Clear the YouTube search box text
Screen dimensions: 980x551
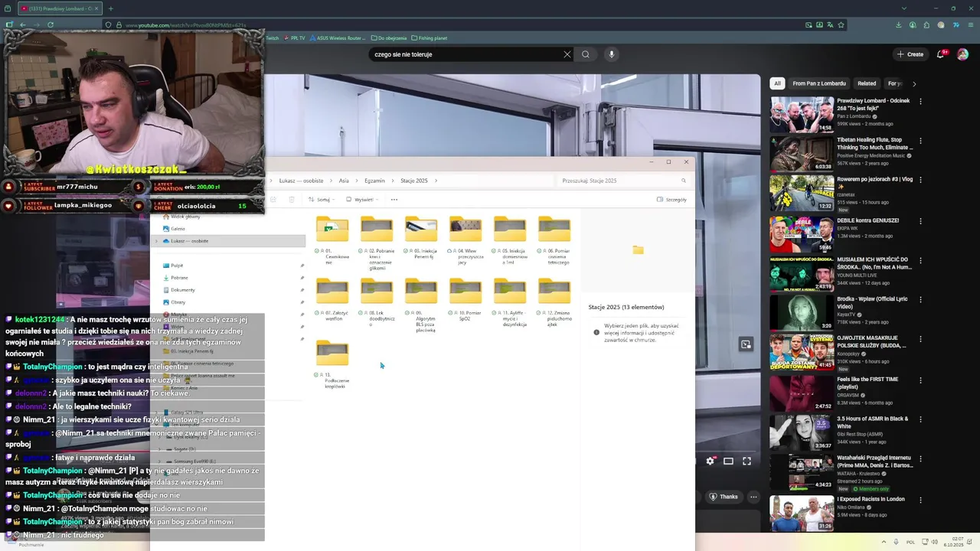[567, 54]
